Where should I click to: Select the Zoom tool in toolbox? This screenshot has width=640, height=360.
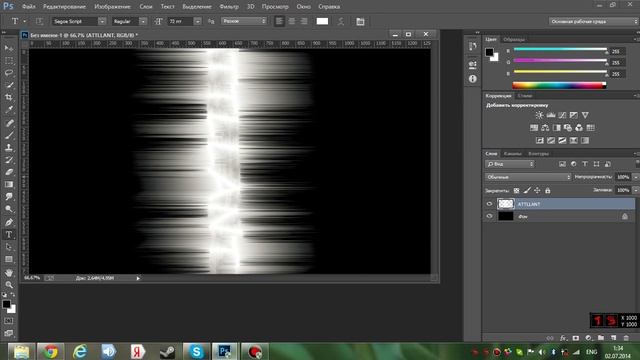[9, 284]
